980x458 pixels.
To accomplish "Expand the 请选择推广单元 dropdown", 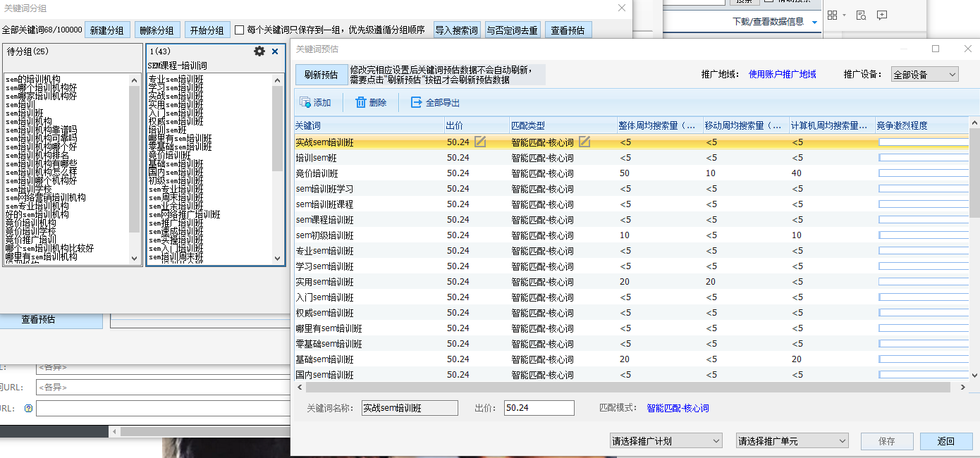I will (x=792, y=441).
